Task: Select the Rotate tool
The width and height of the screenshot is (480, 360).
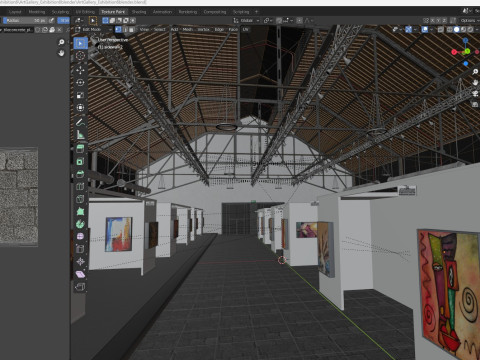Action: tap(80, 83)
